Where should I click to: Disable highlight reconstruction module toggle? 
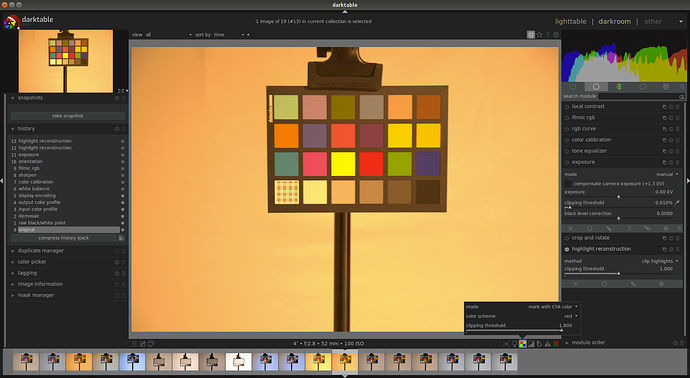coord(567,249)
